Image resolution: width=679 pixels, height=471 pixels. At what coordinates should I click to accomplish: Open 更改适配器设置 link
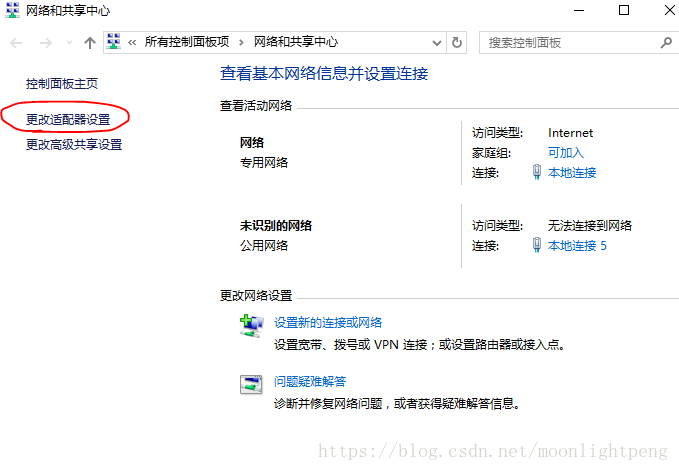tap(68, 119)
